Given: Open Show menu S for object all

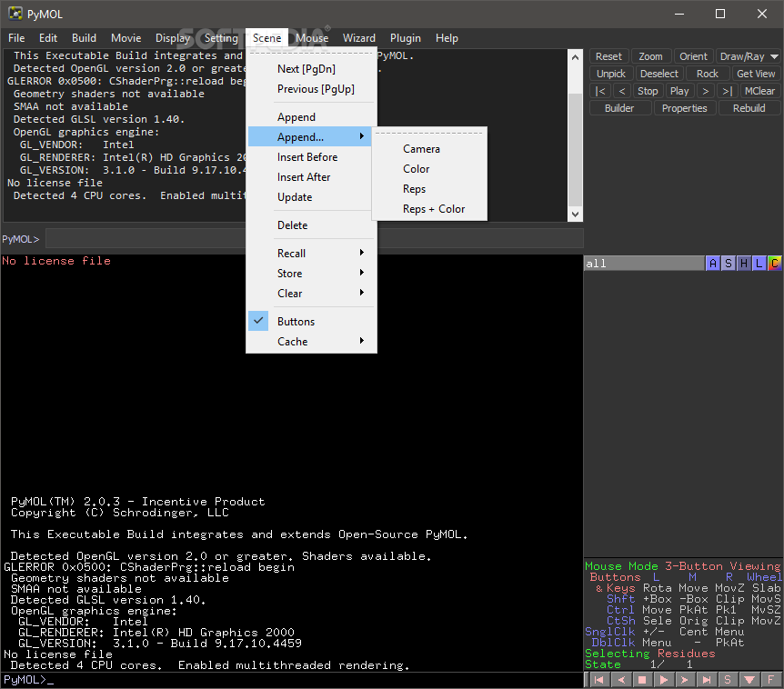Looking at the screenshot, I should tap(729, 264).
